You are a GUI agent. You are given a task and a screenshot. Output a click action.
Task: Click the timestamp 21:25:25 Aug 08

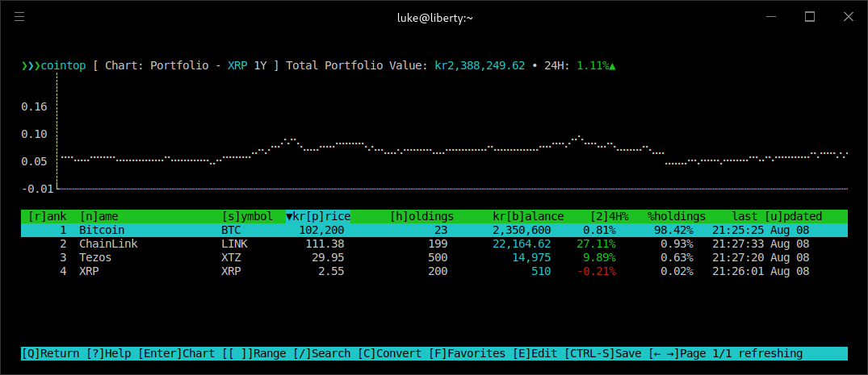pos(761,230)
